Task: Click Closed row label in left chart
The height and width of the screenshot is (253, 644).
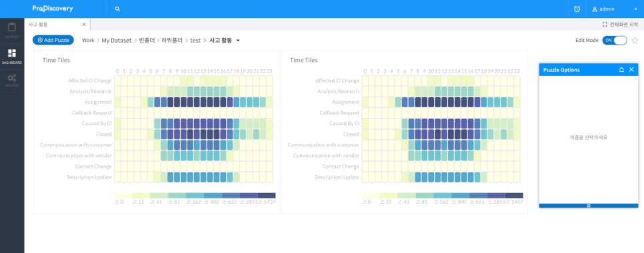Action: [104, 134]
